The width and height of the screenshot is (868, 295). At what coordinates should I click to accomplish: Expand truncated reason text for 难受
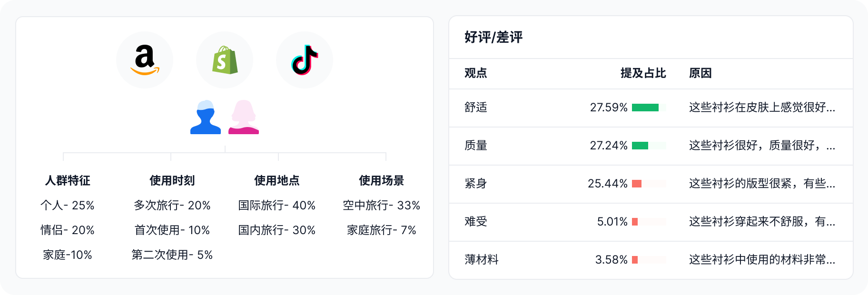(762, 222)
